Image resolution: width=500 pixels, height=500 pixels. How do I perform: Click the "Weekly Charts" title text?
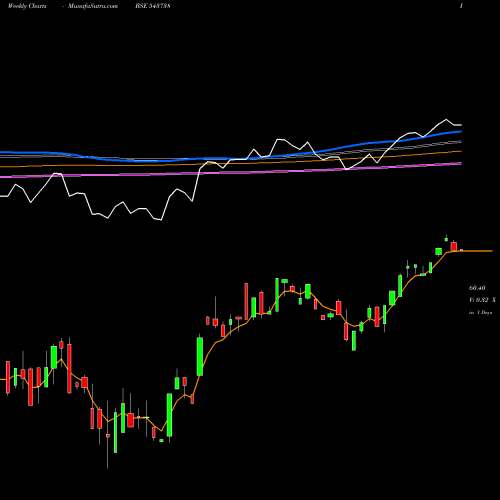tap(27, 6)
